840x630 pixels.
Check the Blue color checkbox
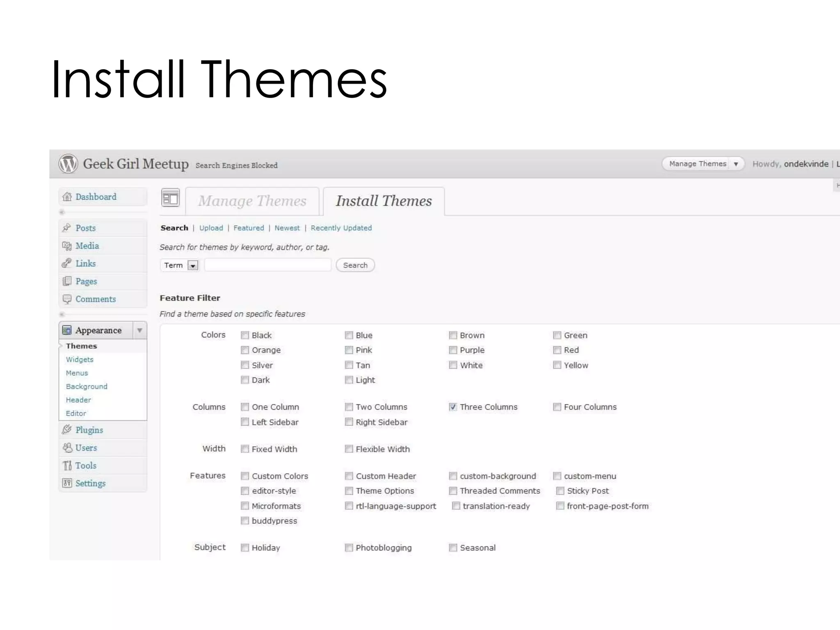click(349, 335)
